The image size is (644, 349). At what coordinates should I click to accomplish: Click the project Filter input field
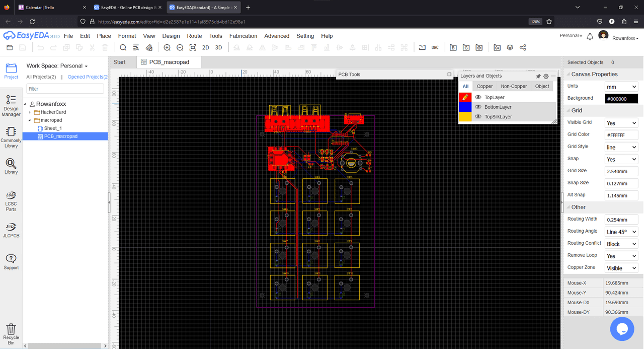click(x=65, y=89)
